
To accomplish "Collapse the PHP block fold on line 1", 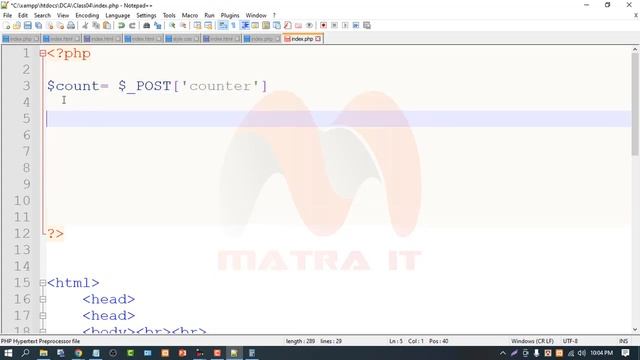I will tap(43, 53).
